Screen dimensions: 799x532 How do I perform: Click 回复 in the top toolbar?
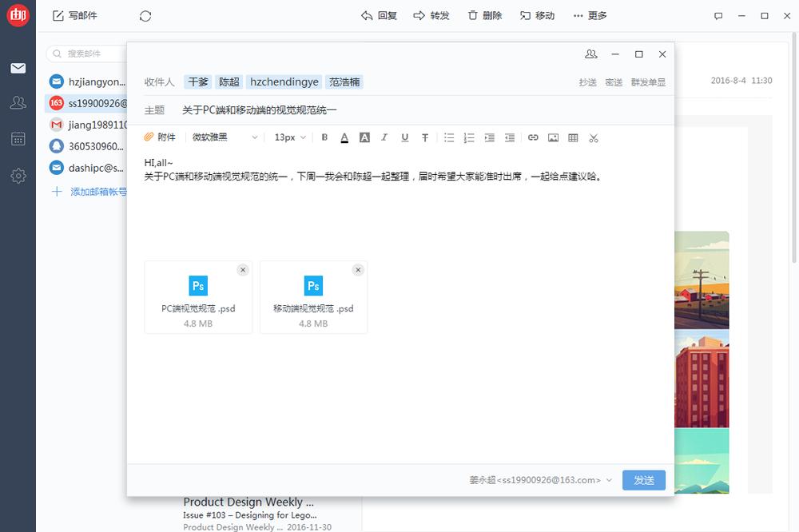pyautogui.click(x=379, y=16)
